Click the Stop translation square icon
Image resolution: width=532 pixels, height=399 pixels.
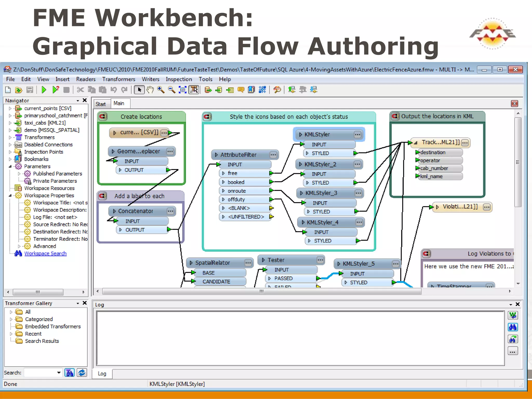[x=66, y=90]
